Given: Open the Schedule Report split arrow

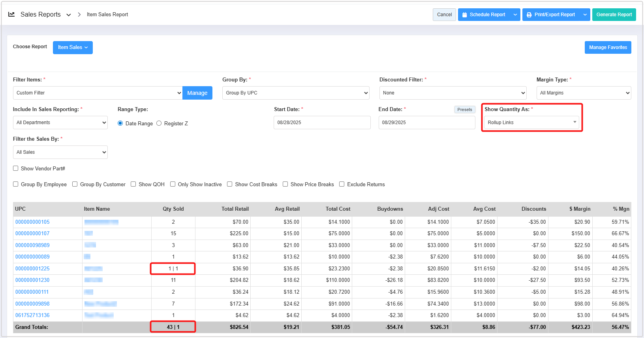Looking at the screenshot, I should pos(515,15).
